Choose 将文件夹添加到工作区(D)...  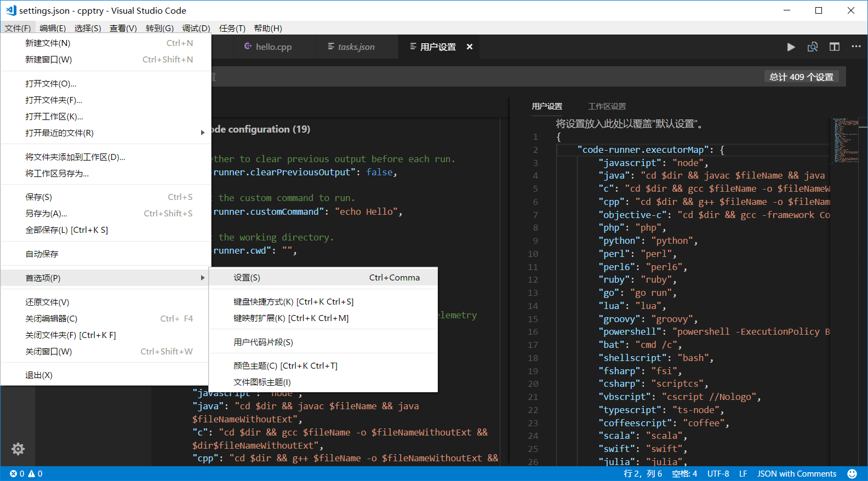coord(106,157)
